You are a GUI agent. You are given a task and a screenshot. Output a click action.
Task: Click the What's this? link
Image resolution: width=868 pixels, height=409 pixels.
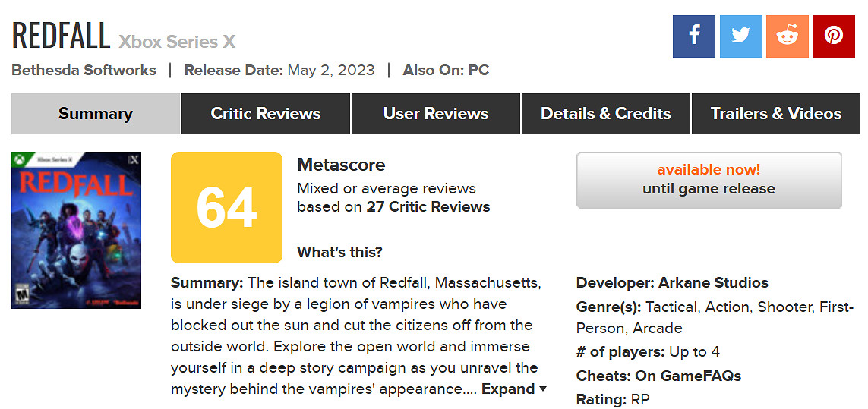pyautogui.click(x=339, y=253)
